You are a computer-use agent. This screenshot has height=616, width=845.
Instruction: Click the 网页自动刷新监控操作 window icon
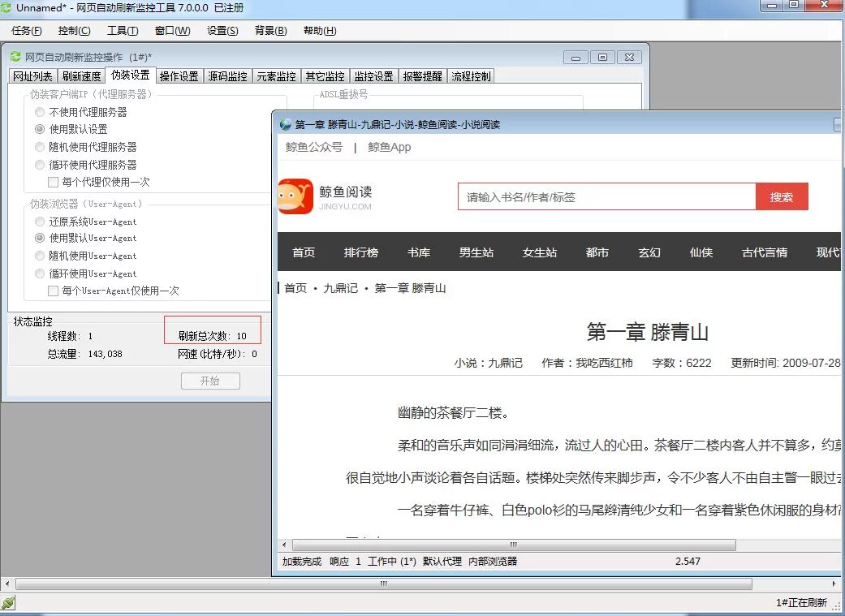pos(15,57)
